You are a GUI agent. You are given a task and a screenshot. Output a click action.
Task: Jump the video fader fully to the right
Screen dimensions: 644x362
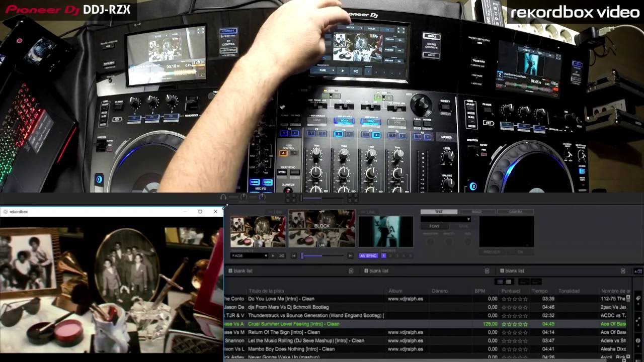[350, 256]
